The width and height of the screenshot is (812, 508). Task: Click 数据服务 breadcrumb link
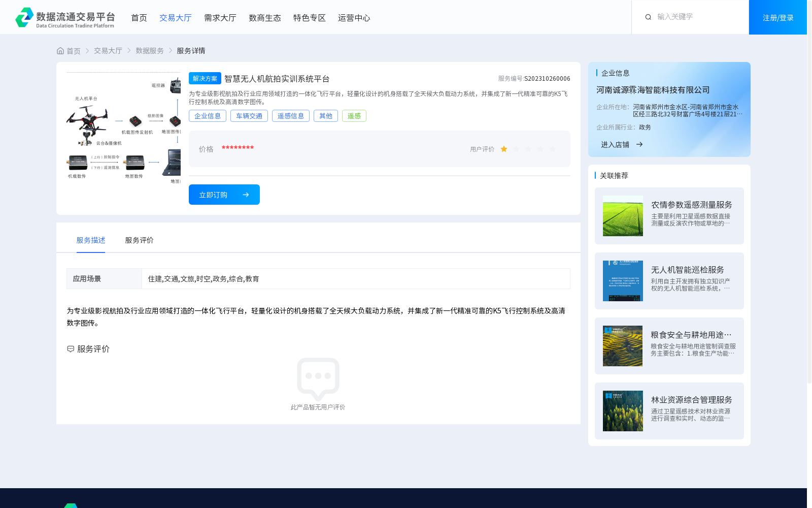click(x=150, y=51)
